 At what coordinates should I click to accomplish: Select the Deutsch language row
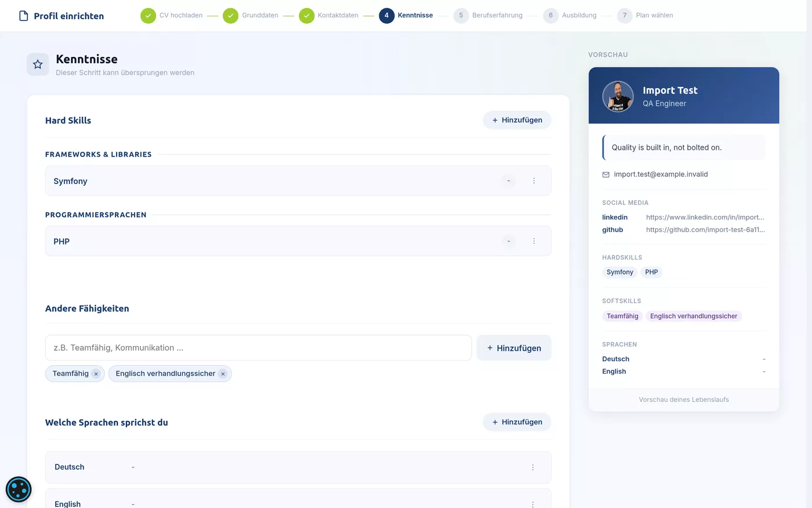[298, 467]
